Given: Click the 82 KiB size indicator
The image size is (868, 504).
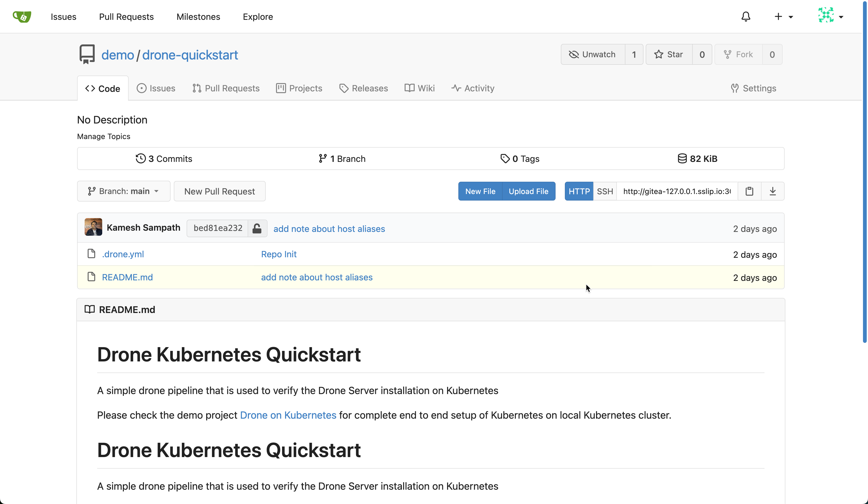Looking at the screenshot, I should tap(697, 158).
